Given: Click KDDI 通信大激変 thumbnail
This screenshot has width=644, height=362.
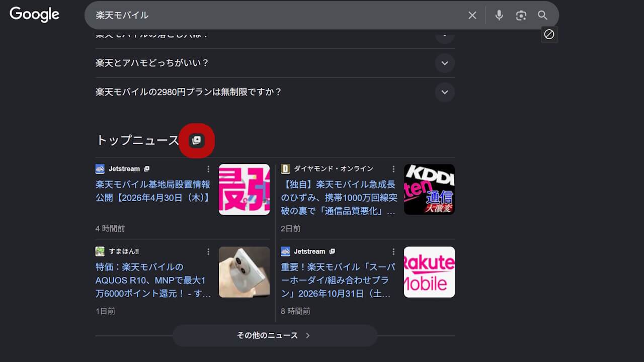Looking at the screenshot, I should click(429, 190).
